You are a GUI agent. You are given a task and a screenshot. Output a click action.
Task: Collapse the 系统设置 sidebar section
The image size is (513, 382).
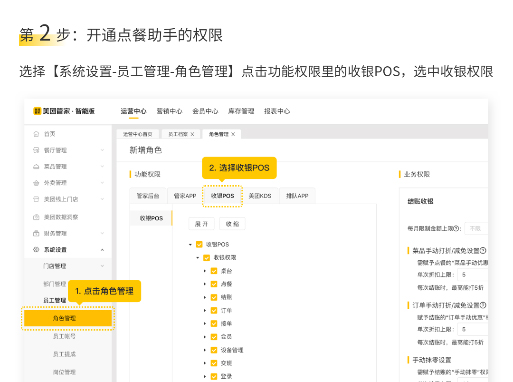point(102,250)
